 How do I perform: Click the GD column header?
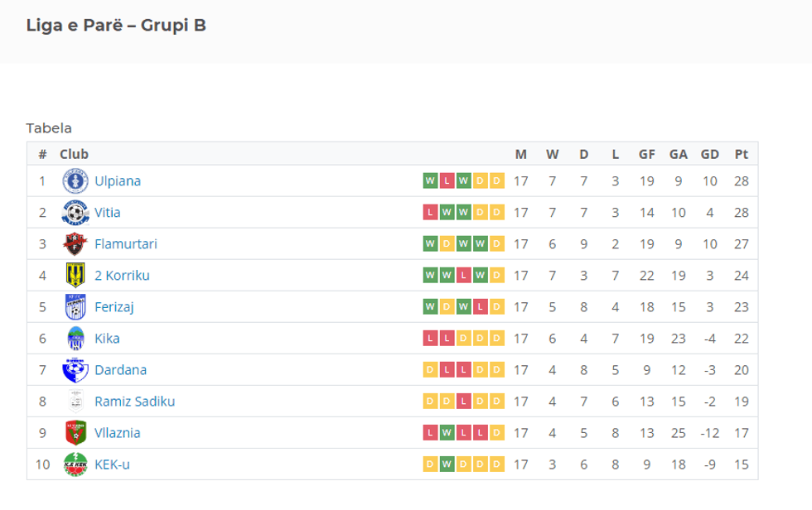(x=709, y=154)
